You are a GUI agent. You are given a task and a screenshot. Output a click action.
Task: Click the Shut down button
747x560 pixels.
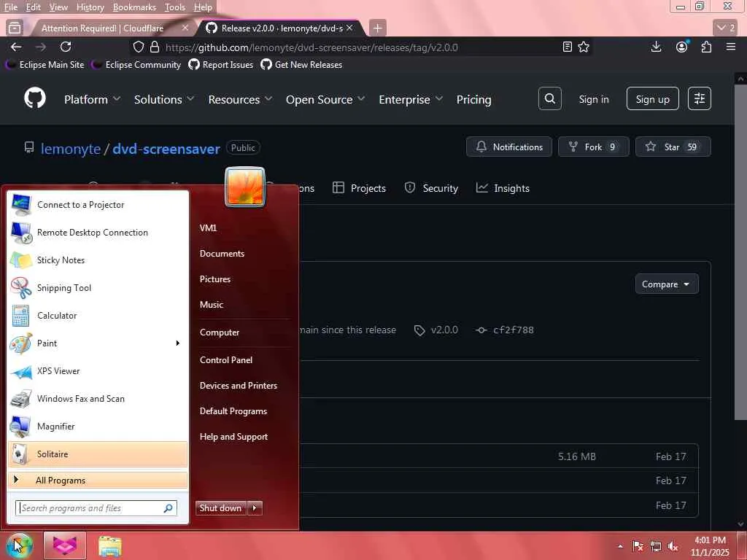pos(220,508)
